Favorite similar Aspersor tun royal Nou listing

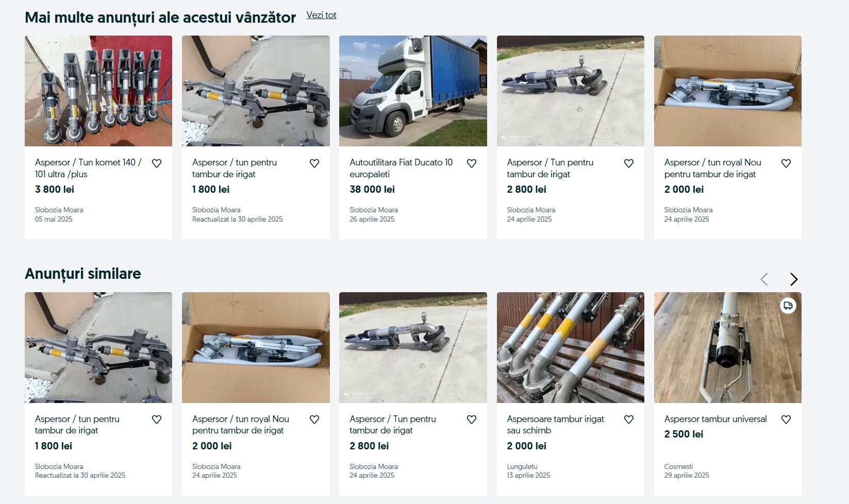tap(314, 419)
